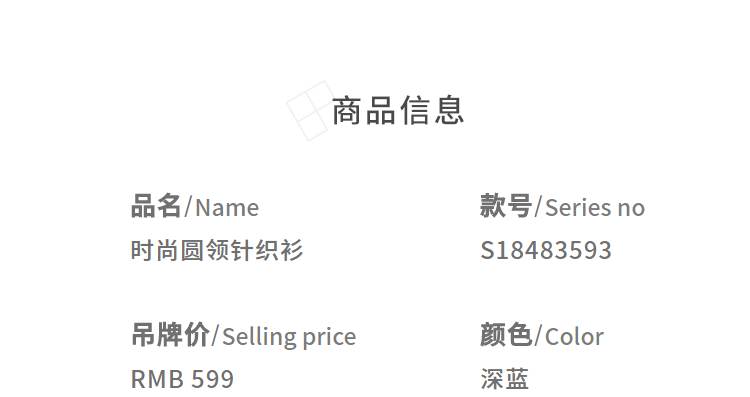Click the word price in Selling price
The width and height of the screenshot is (750, 397).
330,338
